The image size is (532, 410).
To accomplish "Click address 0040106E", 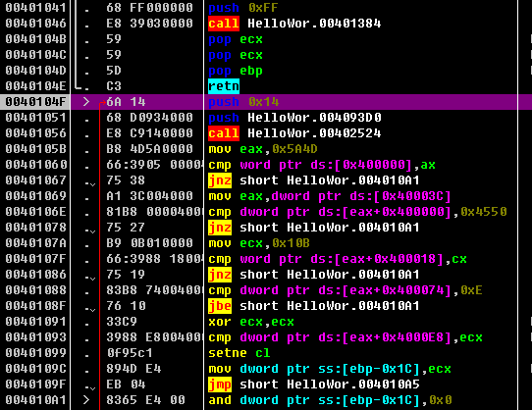I will click(x=35, y=212).
